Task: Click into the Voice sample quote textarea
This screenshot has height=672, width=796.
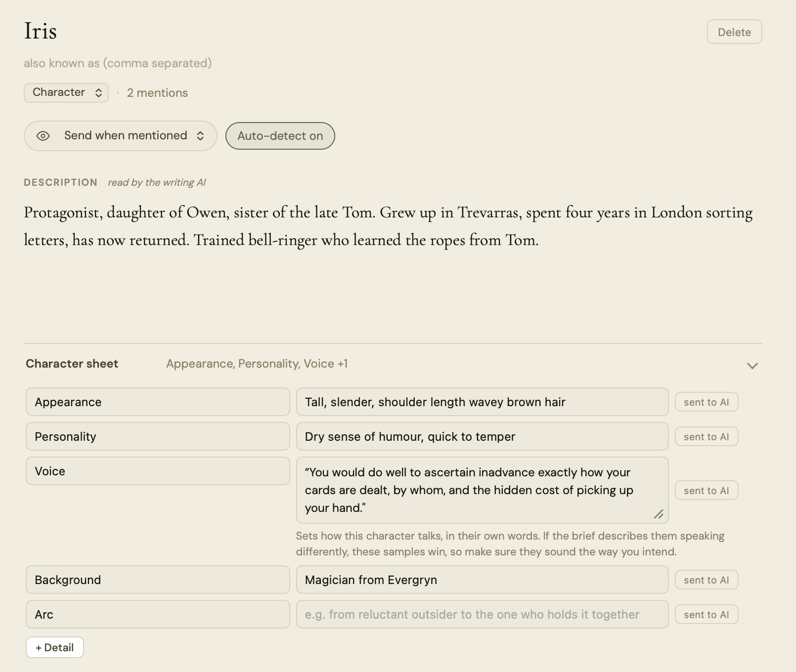Action: click(x=482, y=490)
